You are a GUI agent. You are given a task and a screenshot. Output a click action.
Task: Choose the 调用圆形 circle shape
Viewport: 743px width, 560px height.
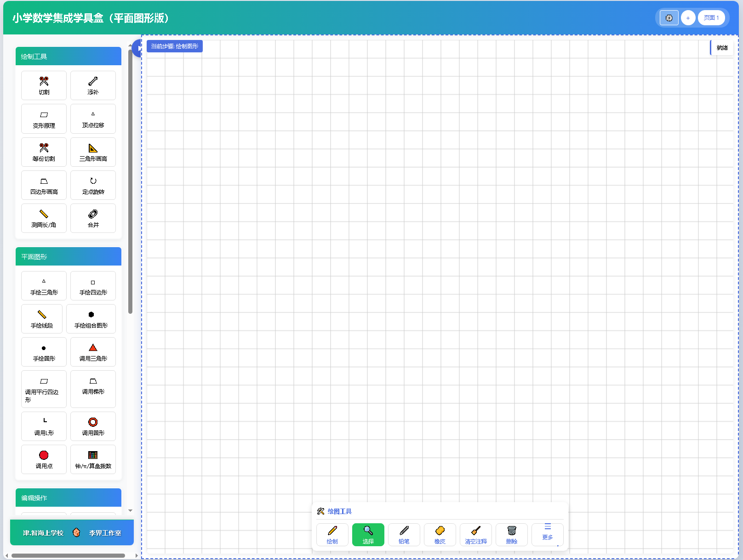[93, 426]
